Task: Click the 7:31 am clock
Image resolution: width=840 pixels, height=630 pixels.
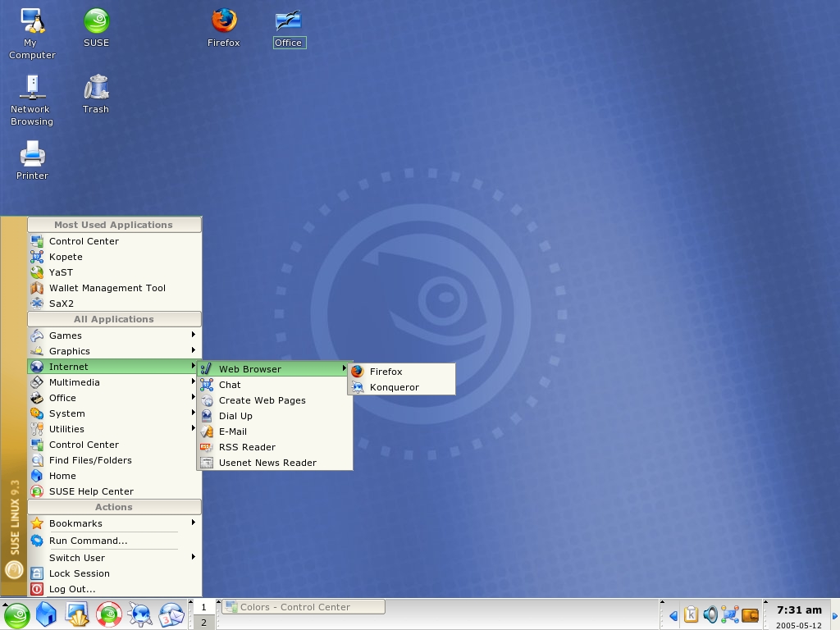Action: 799,609
